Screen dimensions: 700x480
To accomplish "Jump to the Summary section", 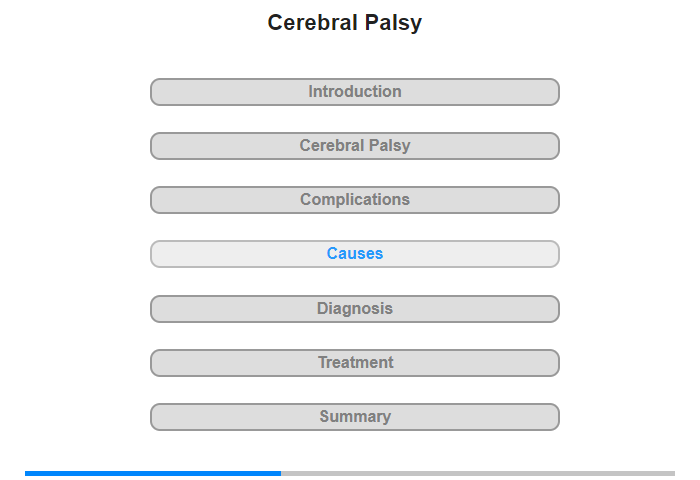I will pyautogui.click(x=355, y=417).
